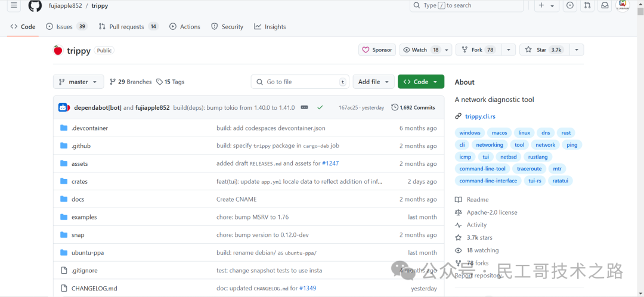This screenshot has width=644, height=297.
Task: Open the create-new dropdown arrow
Action: (x=552, y=6)
